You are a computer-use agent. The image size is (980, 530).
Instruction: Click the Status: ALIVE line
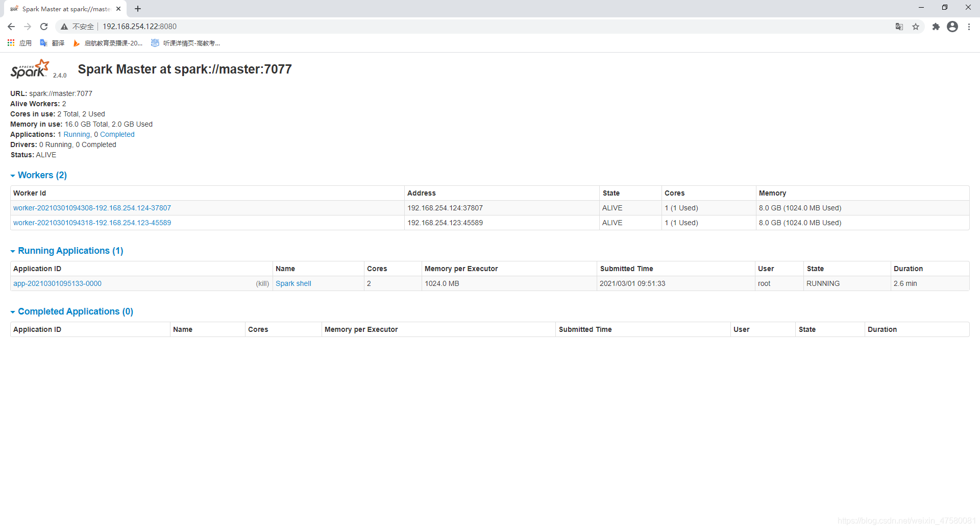33,155
